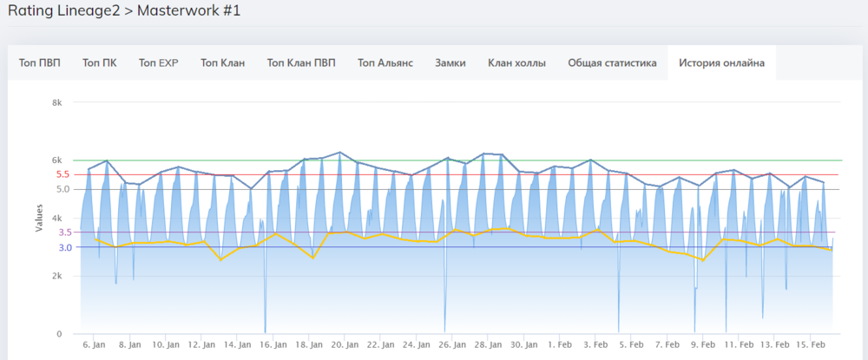Select the Замки tab
The height and width of the screenshot is (360, 868).
click(450, 62)
